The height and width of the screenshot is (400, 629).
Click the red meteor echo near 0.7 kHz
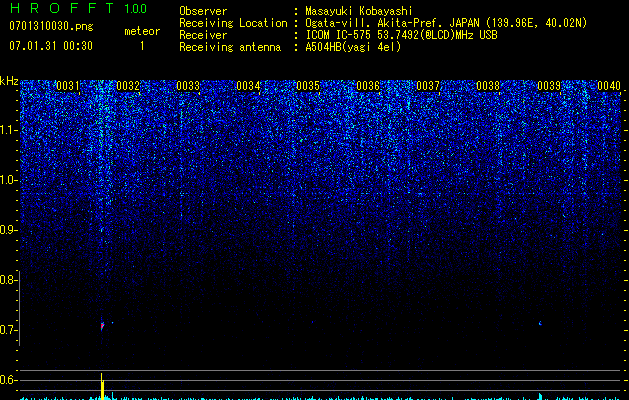pos(102,325)
